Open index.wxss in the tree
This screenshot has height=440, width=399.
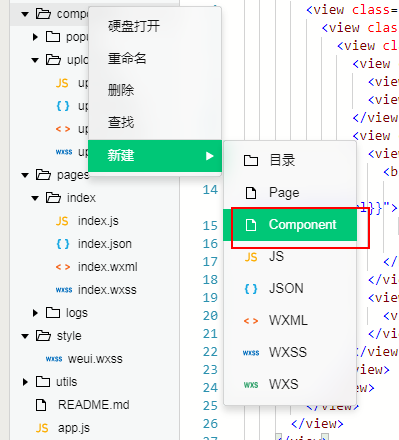(107, 290)
